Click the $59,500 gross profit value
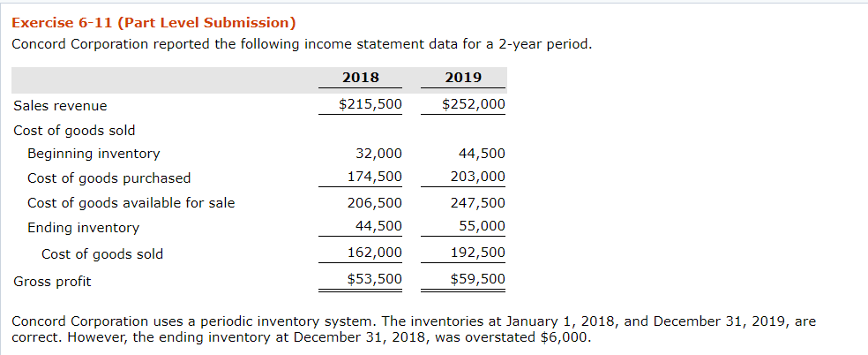 (x=478, y=279)
